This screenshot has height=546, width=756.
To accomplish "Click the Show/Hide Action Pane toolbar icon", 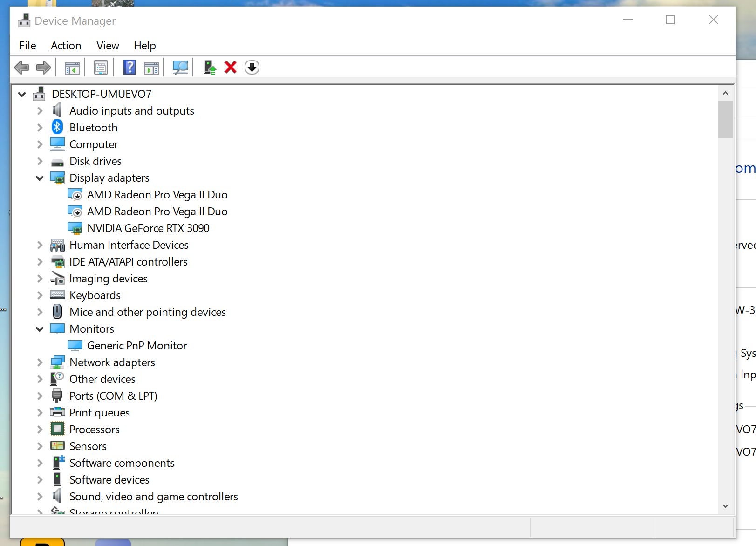I will click(x=151, y=68).
